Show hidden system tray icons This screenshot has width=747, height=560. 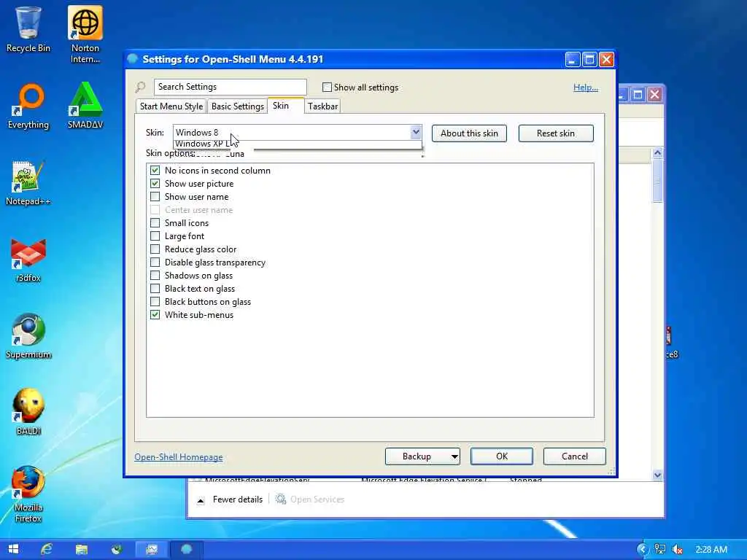point(642,549)
